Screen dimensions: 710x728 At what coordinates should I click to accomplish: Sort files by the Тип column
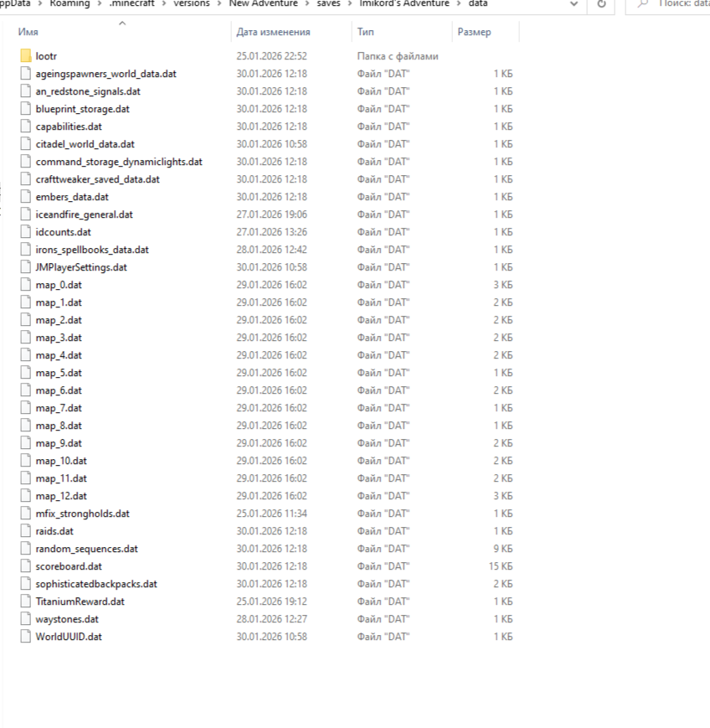[x=366, y=32]
